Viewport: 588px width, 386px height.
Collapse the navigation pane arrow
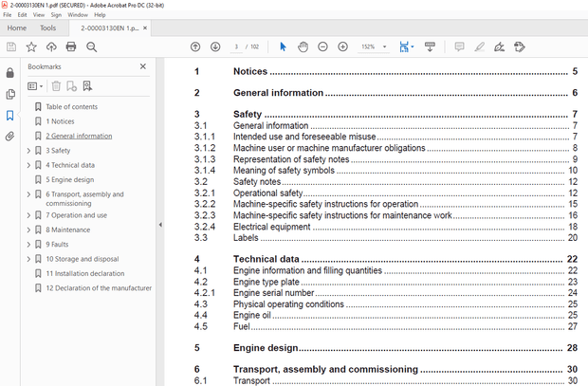160,225
